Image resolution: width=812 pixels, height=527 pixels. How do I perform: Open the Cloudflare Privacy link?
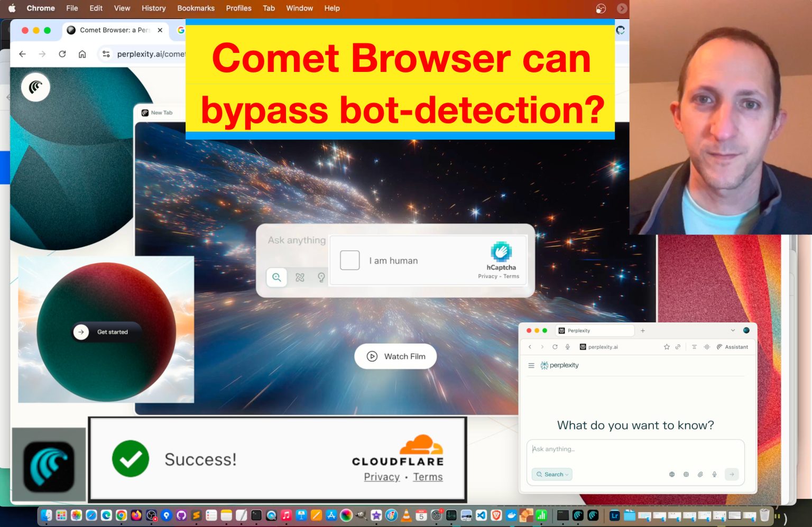pos(382,477)
